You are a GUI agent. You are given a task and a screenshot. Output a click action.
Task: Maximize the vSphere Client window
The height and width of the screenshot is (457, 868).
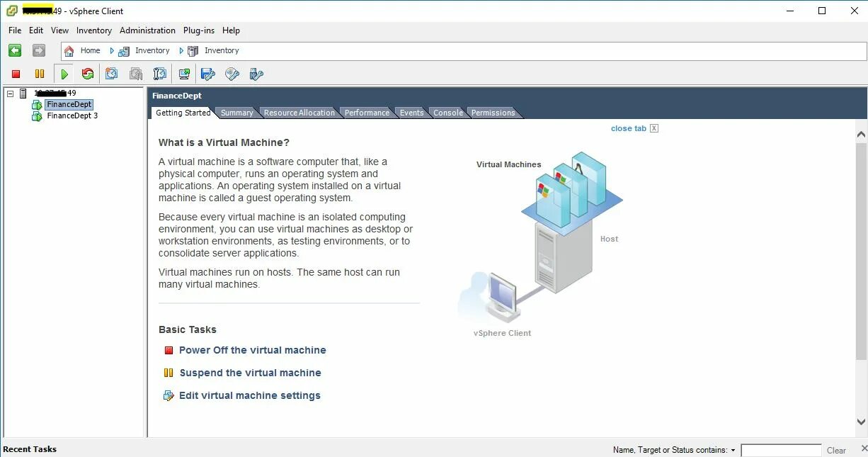pyautogui.click(x=822, y=11)
